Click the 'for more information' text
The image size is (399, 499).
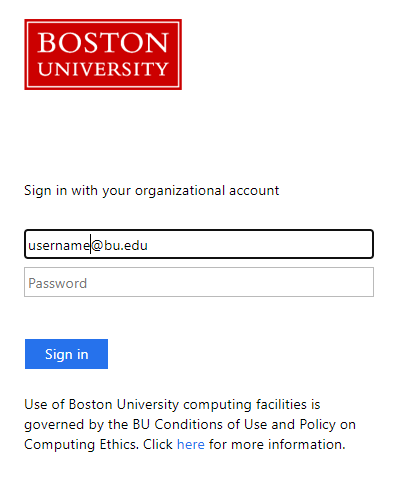pos(277,444)
